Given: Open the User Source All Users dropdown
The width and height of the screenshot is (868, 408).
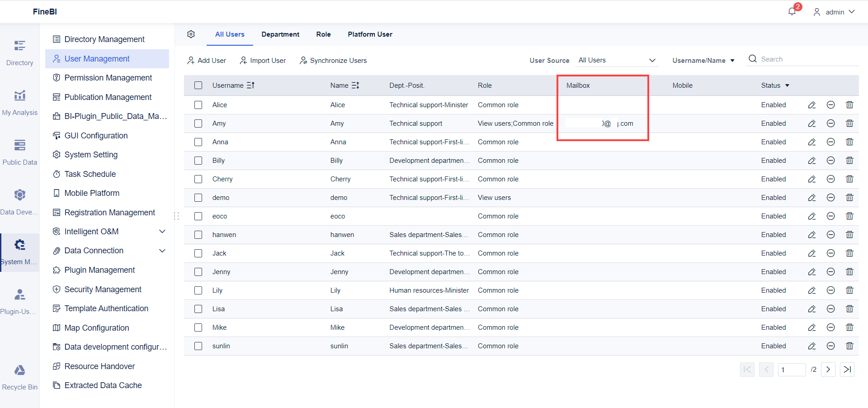Looking at the screenshot, I should point(617,60).
